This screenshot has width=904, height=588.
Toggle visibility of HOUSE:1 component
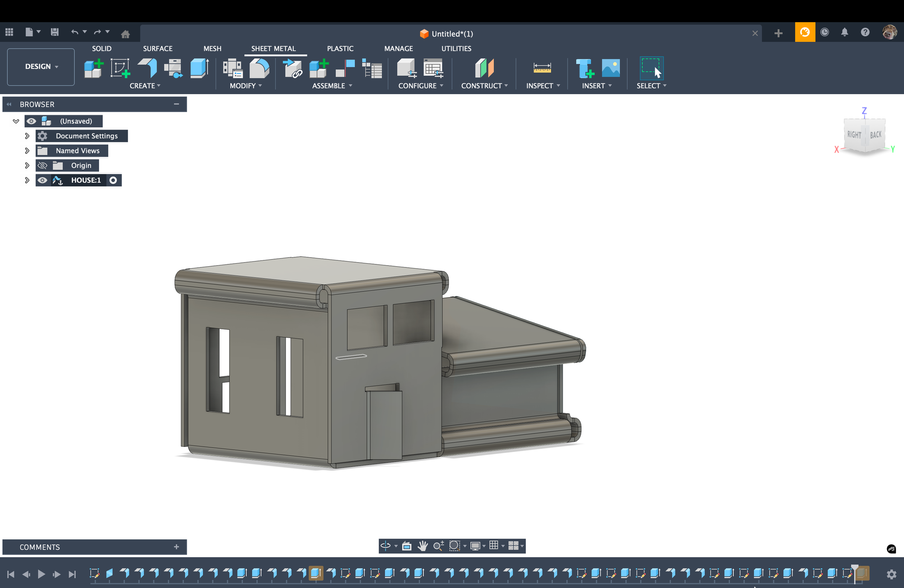click(x=42, y=180)
